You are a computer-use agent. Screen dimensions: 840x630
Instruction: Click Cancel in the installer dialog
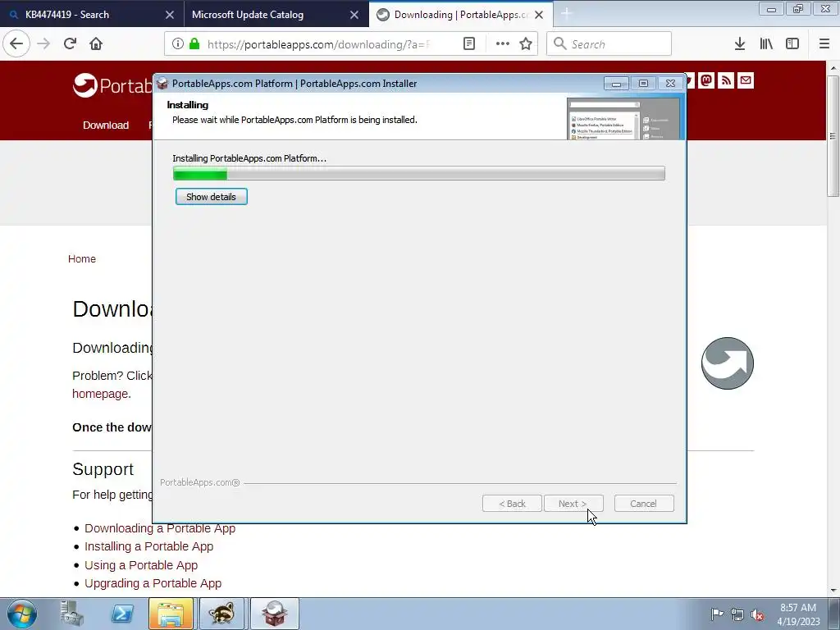[643, 504]
